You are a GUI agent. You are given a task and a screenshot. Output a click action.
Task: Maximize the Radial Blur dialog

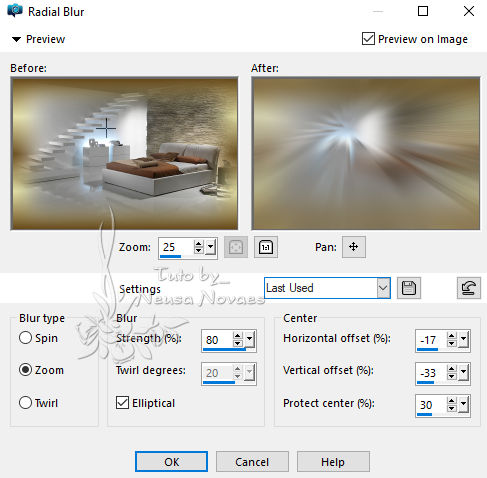pos(423,11)
